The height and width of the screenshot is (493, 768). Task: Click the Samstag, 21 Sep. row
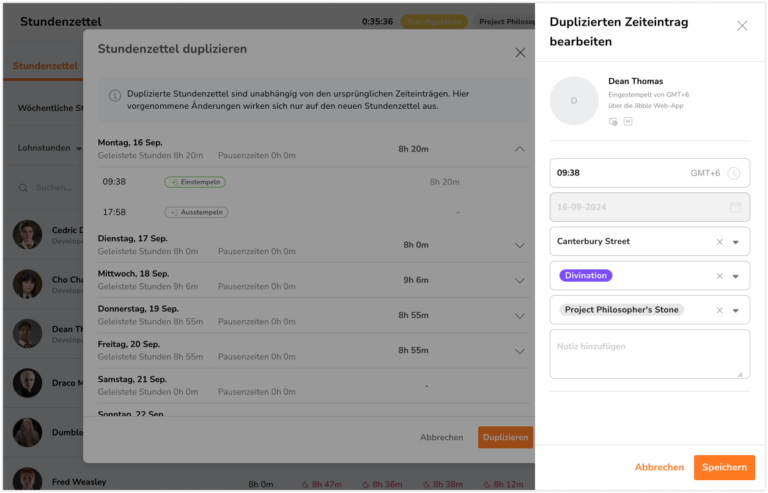pyautogui.click(x=313, y=386)
